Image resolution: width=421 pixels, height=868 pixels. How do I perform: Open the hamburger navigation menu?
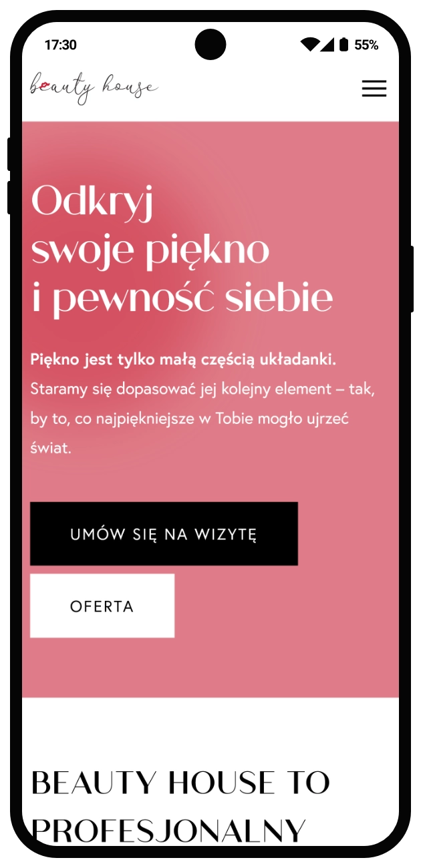coord(374,89)
